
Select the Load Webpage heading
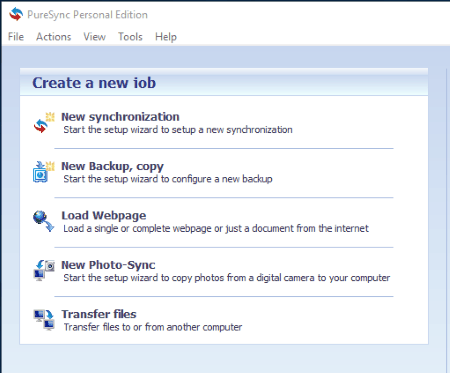[x=104, y=216]
